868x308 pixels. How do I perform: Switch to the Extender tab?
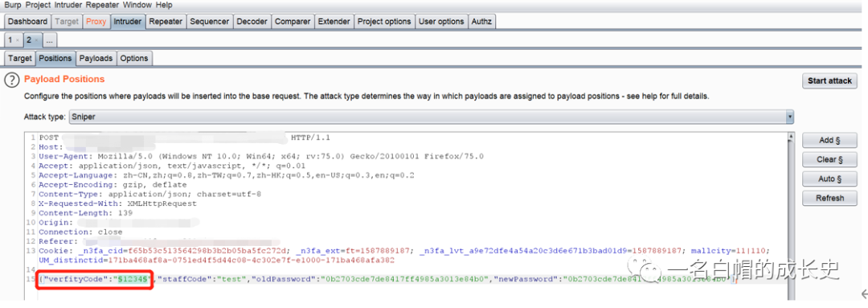[x=334, y=22]
